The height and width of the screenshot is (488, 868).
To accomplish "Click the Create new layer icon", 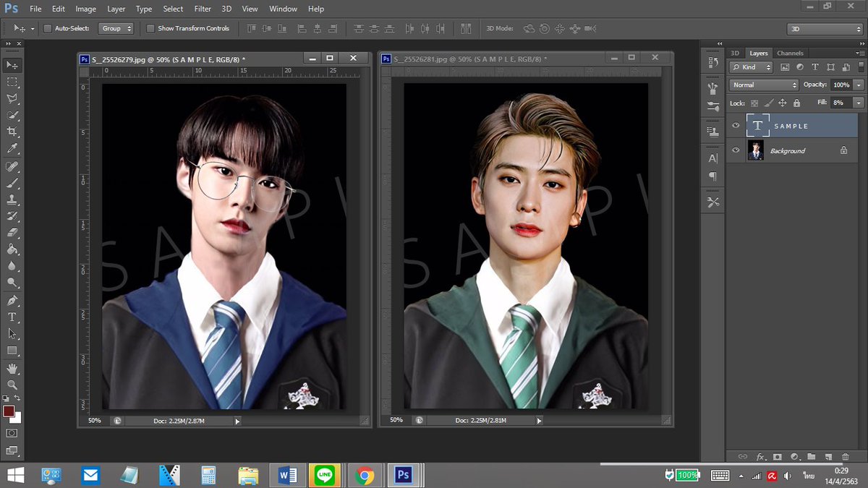I will click(x=827, y=457).
